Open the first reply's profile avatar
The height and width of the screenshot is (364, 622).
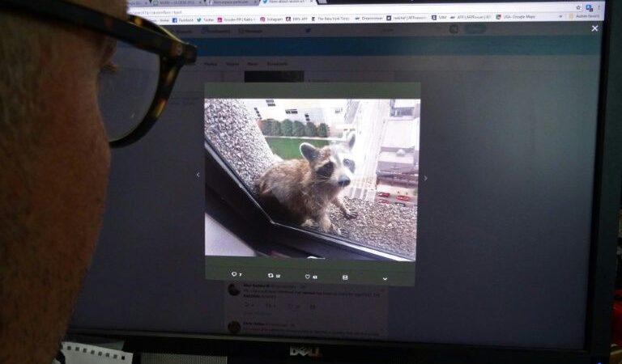click(233, 290)
